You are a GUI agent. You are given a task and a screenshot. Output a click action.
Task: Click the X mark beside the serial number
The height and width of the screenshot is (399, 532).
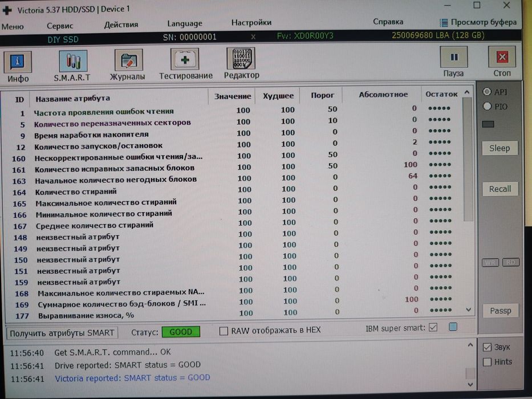tap(253, 36)
